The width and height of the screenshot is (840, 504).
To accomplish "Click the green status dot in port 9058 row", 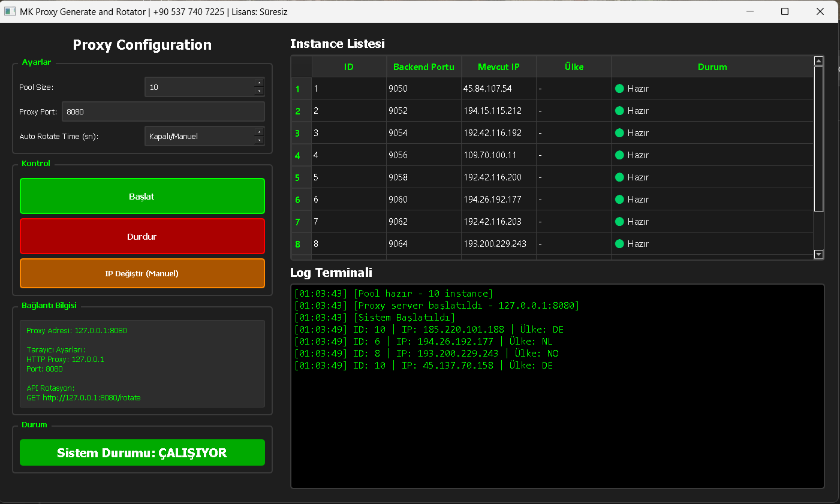I will pyautogui.click(x=619, y=177).
